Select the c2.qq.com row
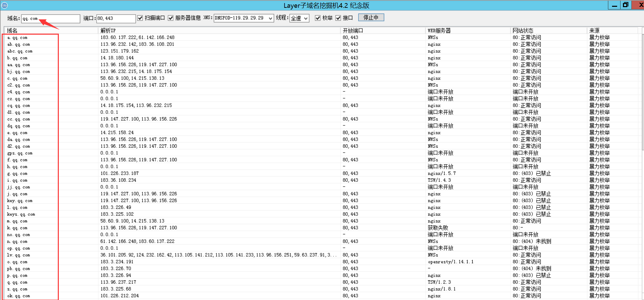The image size is (644, 300). pyautogui.click(x=321, y=85)
